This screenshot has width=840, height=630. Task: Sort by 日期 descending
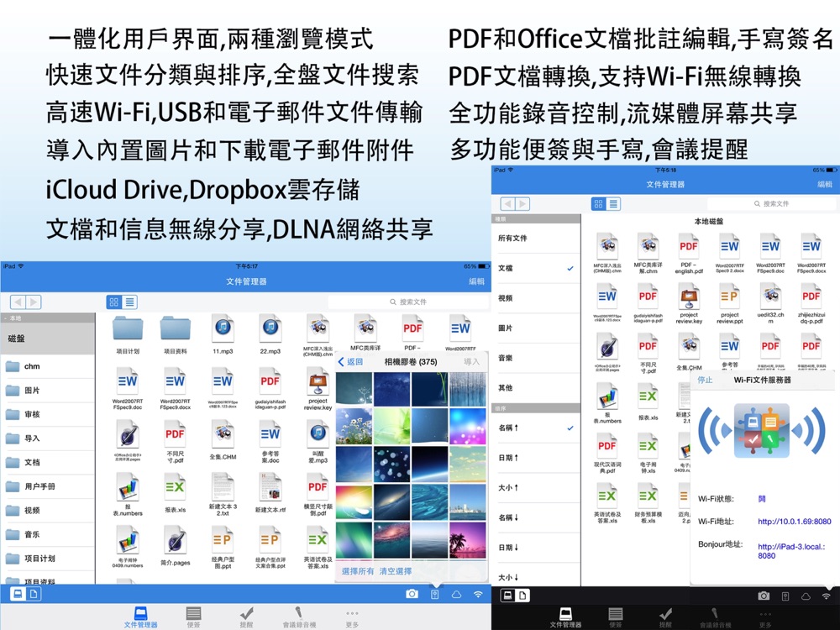tap(536, 548)
